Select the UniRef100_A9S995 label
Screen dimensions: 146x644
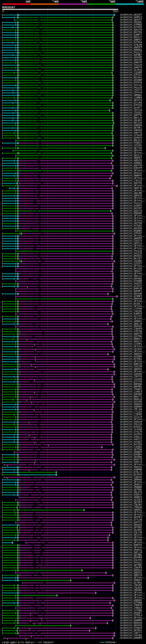(x=131, y=58)
